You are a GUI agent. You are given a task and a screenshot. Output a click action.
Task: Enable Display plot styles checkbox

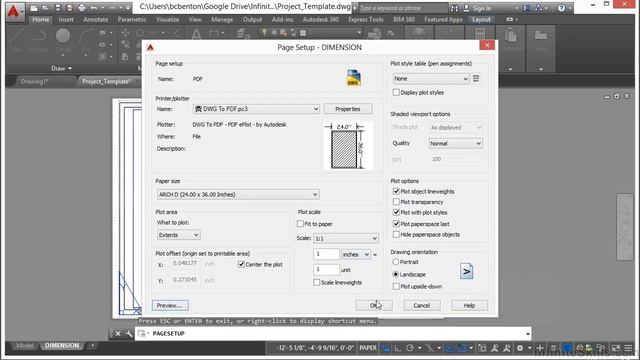point(396,93)
